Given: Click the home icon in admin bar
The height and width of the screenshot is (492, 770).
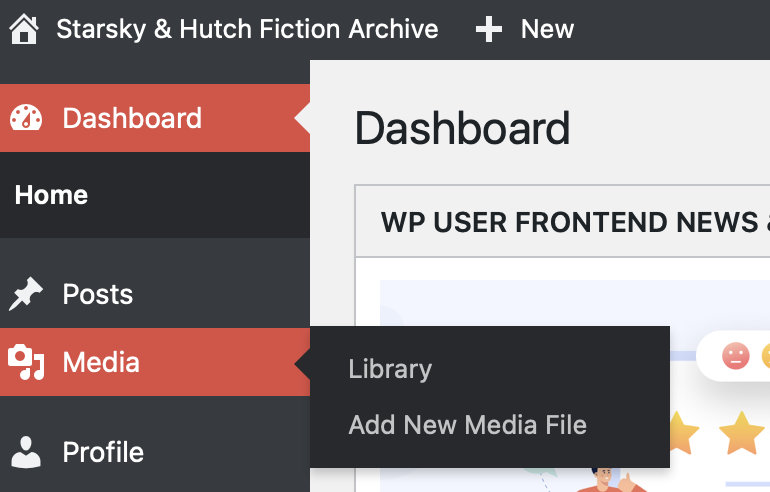Looking at the screenshot, I should [x=24, y=29].
